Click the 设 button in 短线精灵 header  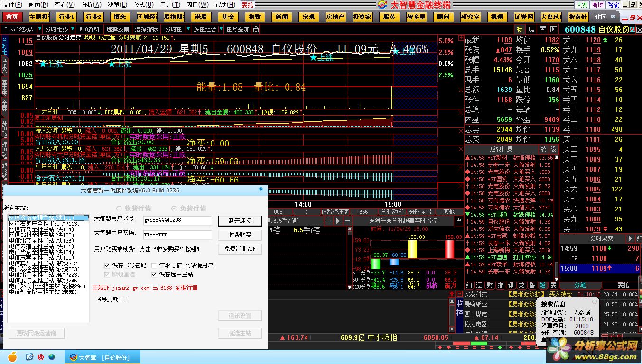point(553,149)
